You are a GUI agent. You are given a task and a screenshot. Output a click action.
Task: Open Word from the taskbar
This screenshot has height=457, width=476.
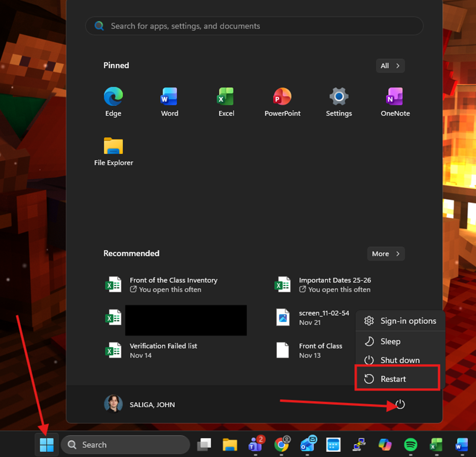tap(462, 445)
